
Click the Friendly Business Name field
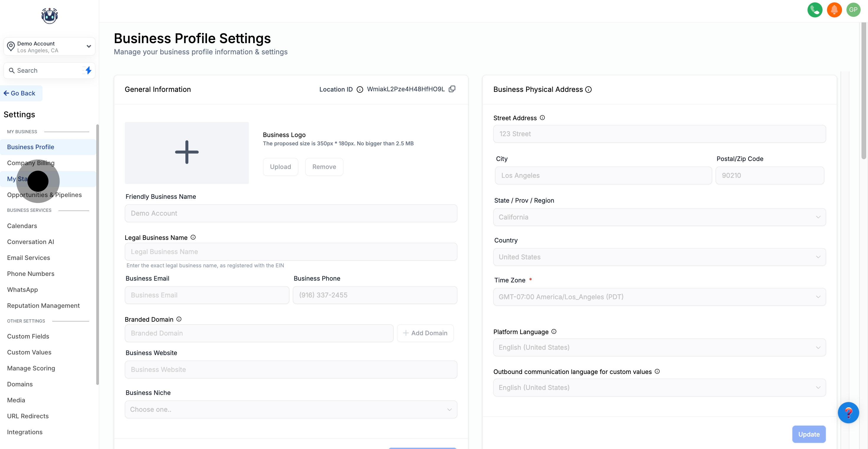pyautogui.click(x=291, y=213)
